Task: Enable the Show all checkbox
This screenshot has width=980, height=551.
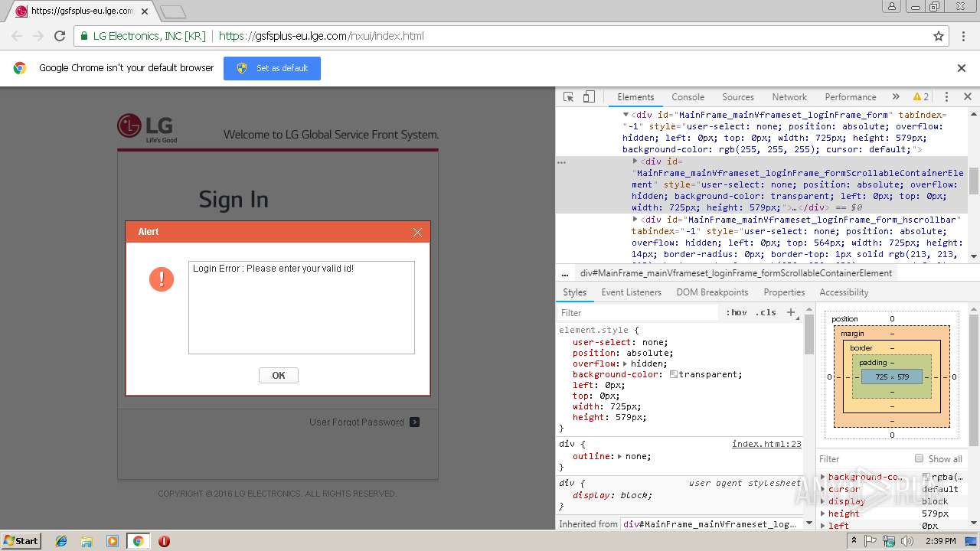Action: click(919, 458)
